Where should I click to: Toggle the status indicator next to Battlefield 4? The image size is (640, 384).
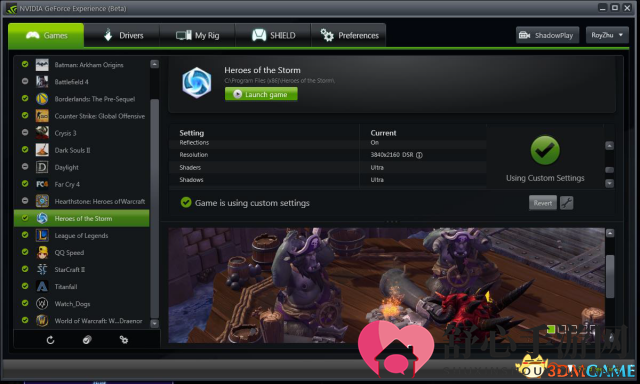[25, 81]
